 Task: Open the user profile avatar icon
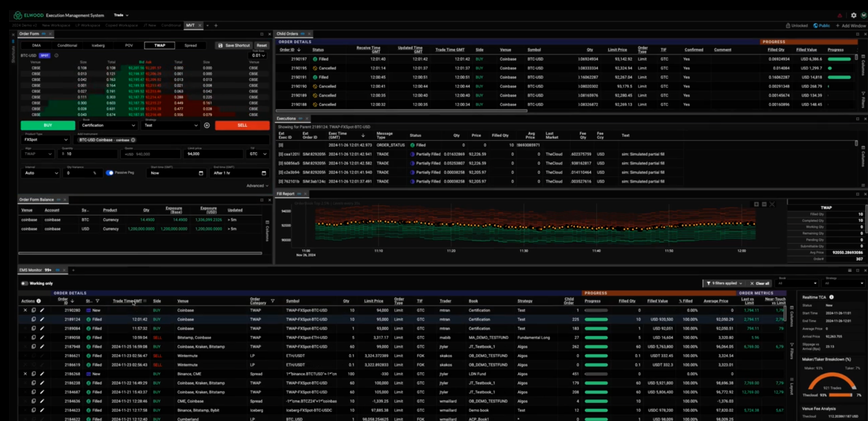(864, 15)
